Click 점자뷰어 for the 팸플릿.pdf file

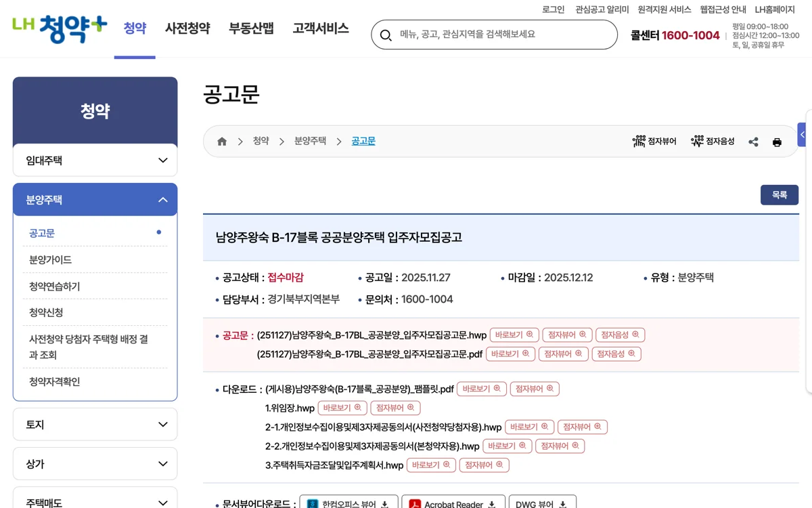point(535,389)
